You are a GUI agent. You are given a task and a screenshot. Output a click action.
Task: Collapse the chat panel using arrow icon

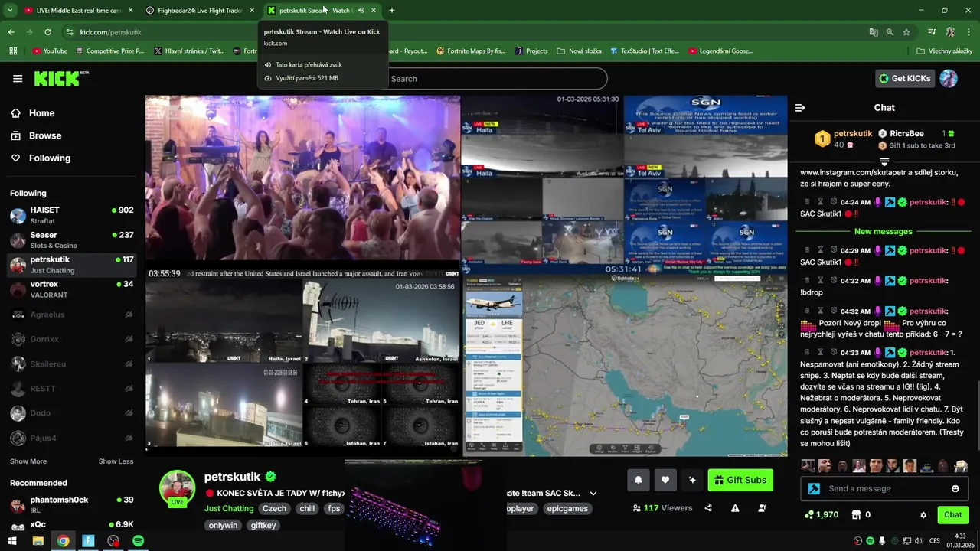tap(800, 108)
